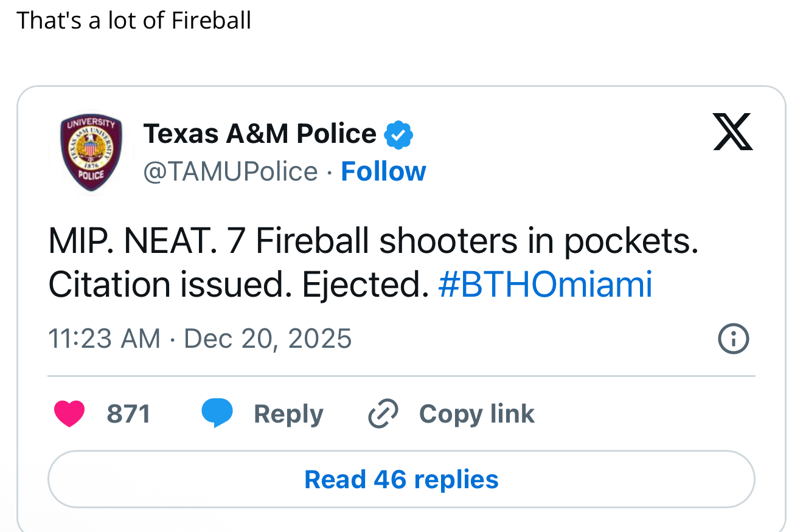
Task: Click the Copy link text label
Action: (x=477, y=414)
